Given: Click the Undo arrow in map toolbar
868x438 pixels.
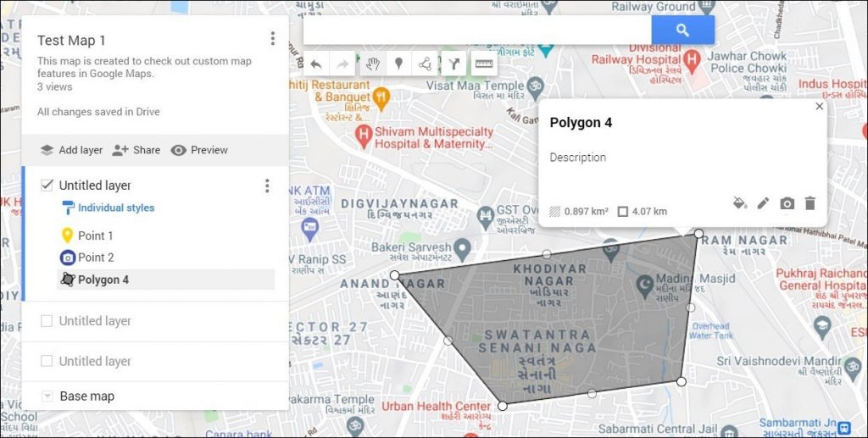Looking at the screenshot, I should pyautogui.click(x=316, y=64).
